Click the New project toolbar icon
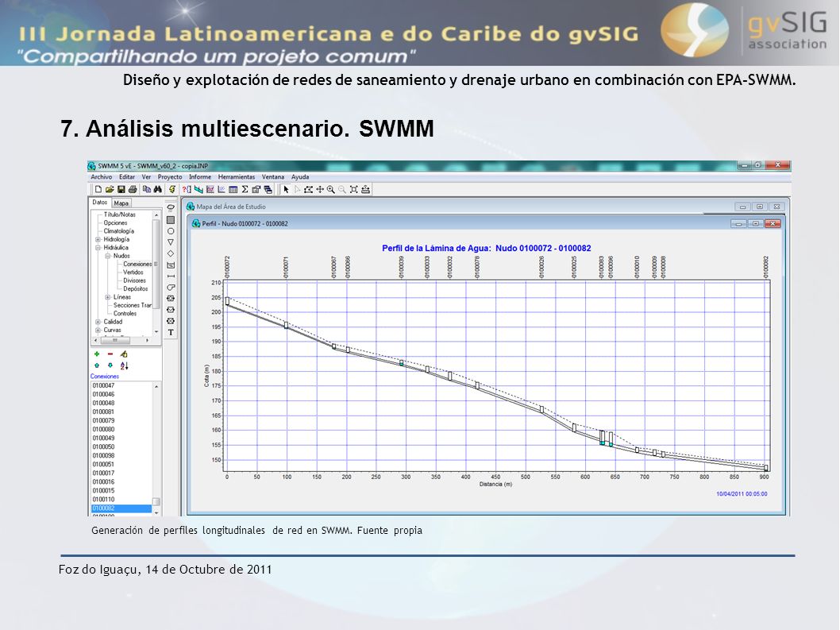This screenshot has width=840, height=630. click(98, 189)
